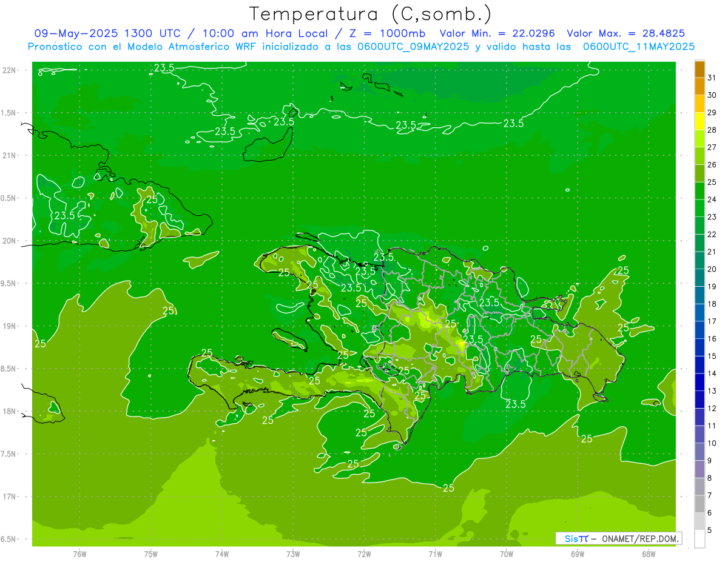
Task: Click the teal legend swatch between 19 and 20
Action: tap(699, 278)
